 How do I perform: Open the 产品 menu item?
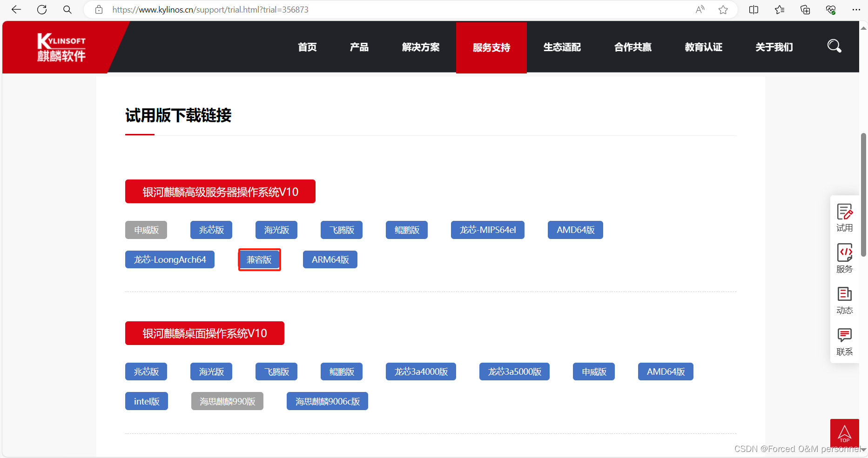[359, 47]
